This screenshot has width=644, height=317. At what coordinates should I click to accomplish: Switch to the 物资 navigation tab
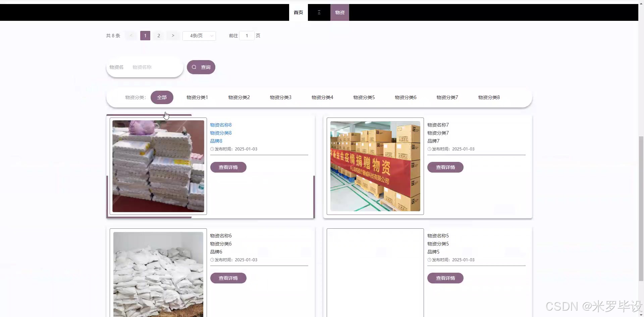click(340, 12)
